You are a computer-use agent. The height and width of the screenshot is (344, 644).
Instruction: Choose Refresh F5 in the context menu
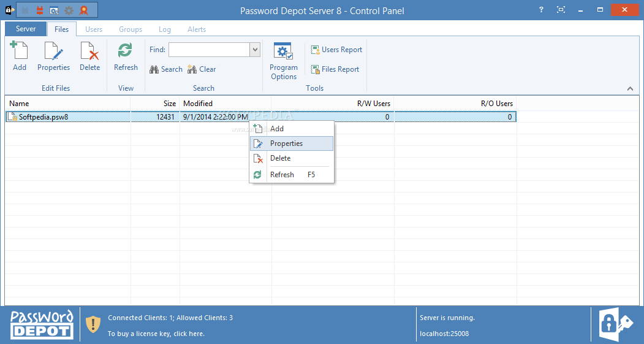[292, 175]
